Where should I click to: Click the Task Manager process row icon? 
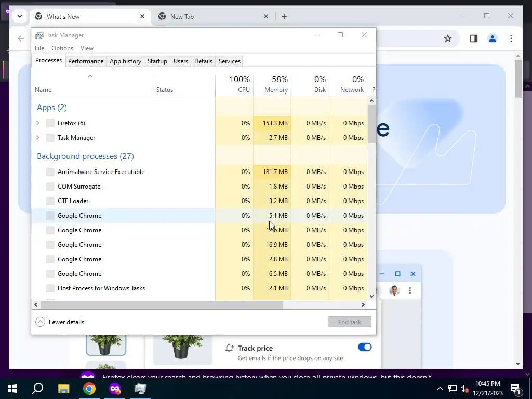[50, 138]
